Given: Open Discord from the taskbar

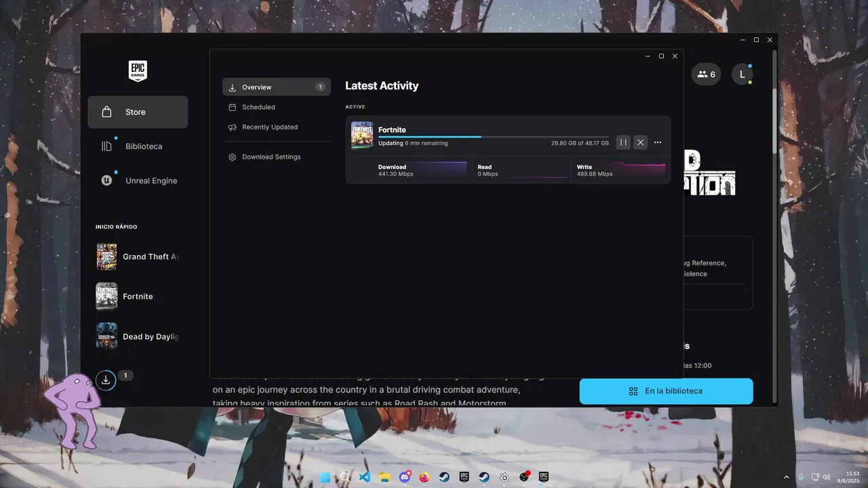Looking at the screenshot, I should point(405,477).
